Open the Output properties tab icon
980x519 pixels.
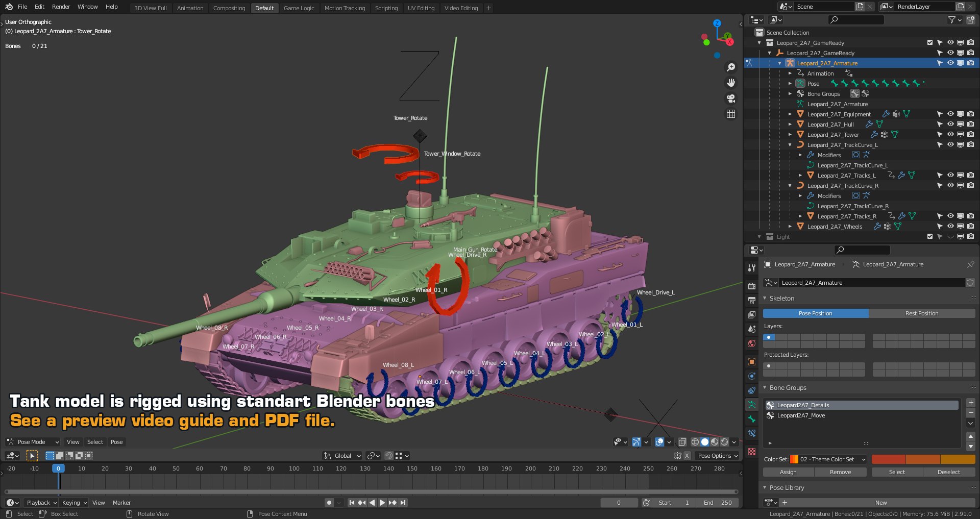pos(751,301)
